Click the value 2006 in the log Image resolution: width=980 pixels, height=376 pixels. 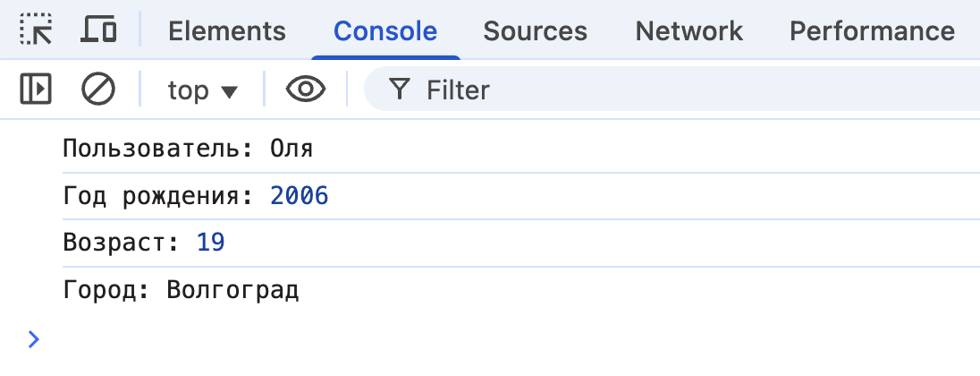click(300, 195)
